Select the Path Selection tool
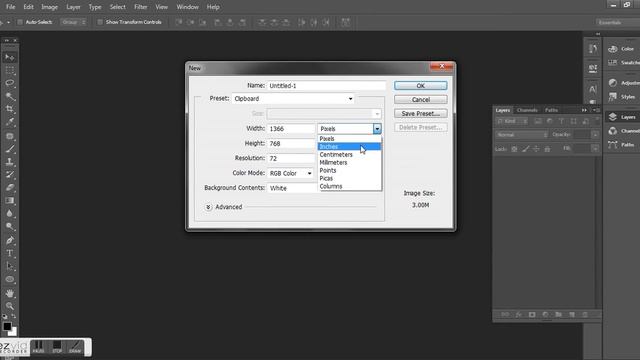The height and width of the screenshot is (360, 640). [x=9, y=266]
